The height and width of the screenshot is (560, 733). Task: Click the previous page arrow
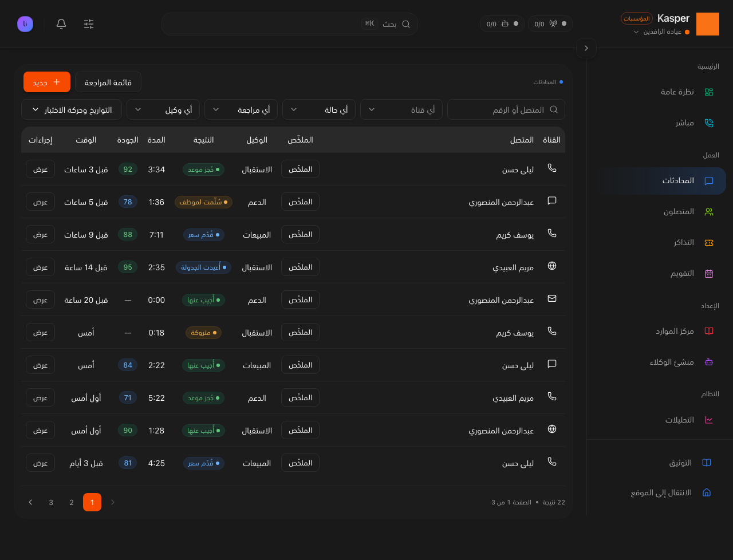[113, 502]
